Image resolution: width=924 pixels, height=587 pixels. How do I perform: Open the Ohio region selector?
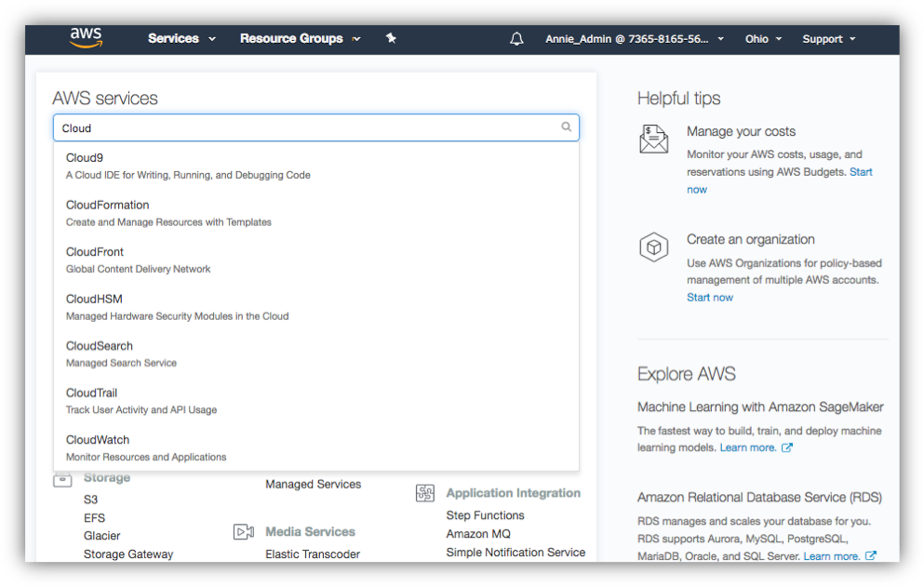point(763,39)
